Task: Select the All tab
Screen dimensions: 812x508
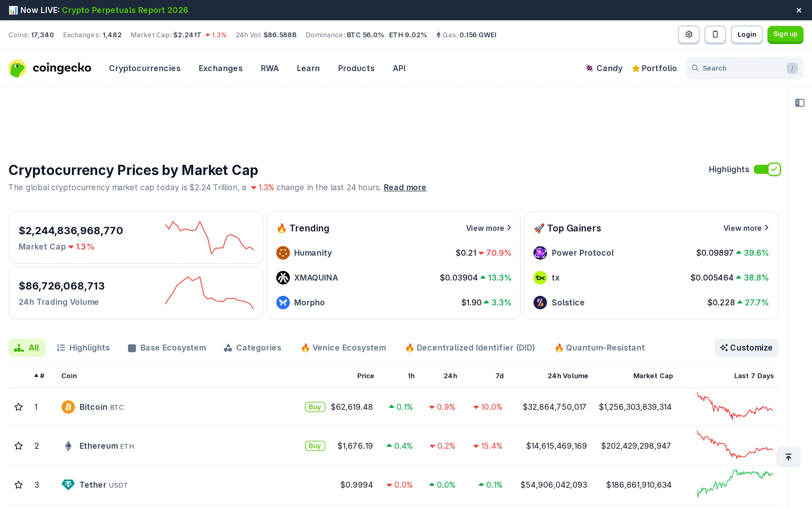Action: 27,348
